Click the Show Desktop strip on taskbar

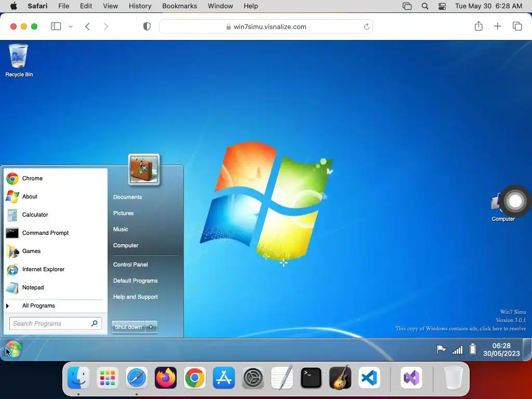click(x=527, y=350)
